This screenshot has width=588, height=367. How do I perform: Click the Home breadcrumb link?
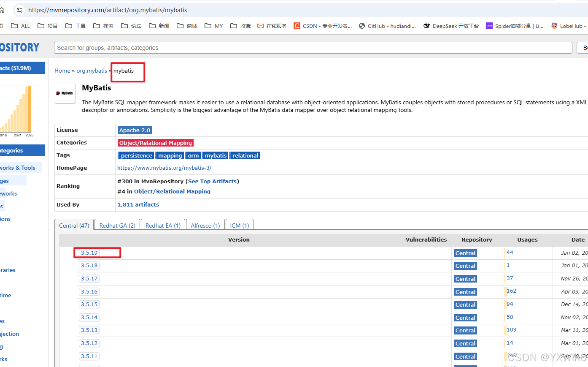(62, 71)
